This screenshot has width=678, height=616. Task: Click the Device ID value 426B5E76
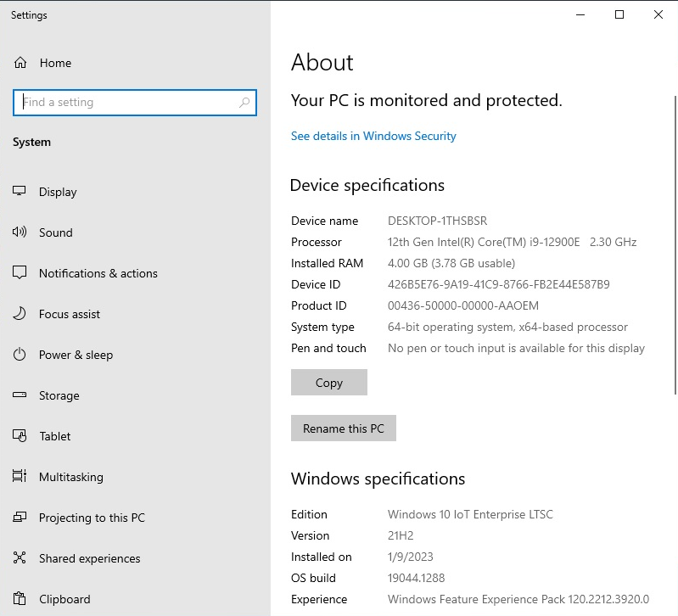(x=499, y=284)
